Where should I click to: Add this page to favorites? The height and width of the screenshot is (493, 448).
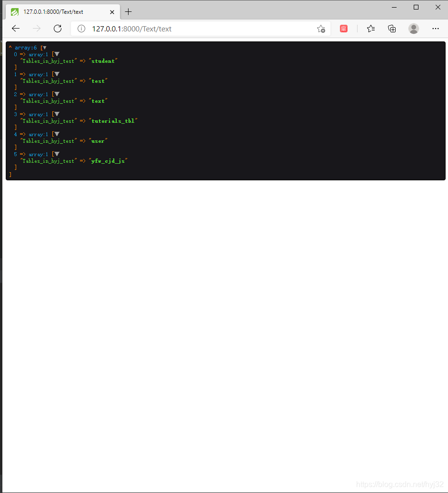321,29
